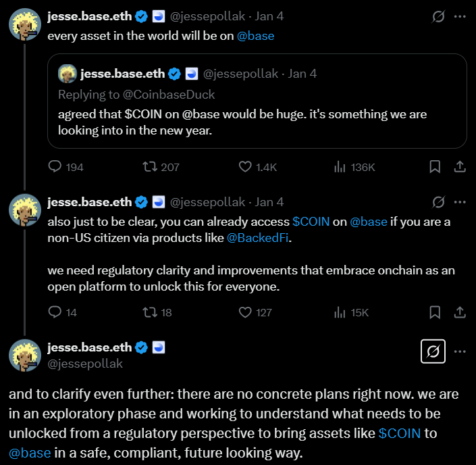This screenshot has height=465, width=476.
Task: Reply to the first tweet with 194 replies
Action: click(x=55, y=166)
